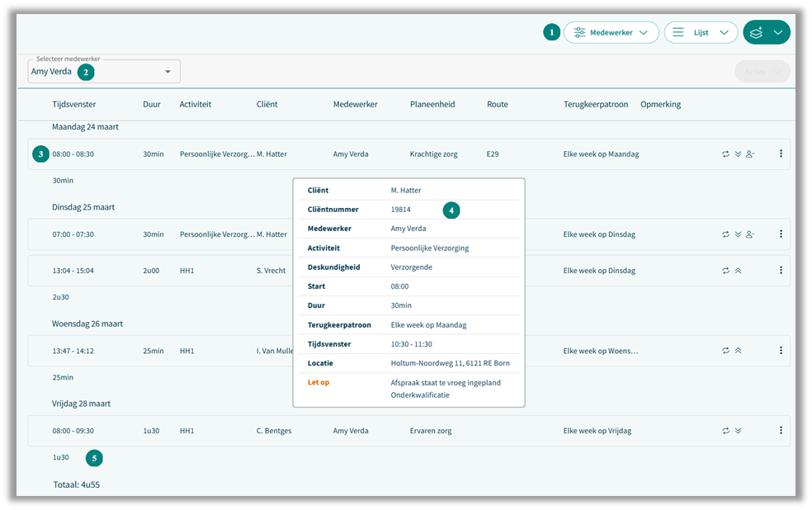Click person icon on Dinsdag 07:00 row

(x=750, y=234)
